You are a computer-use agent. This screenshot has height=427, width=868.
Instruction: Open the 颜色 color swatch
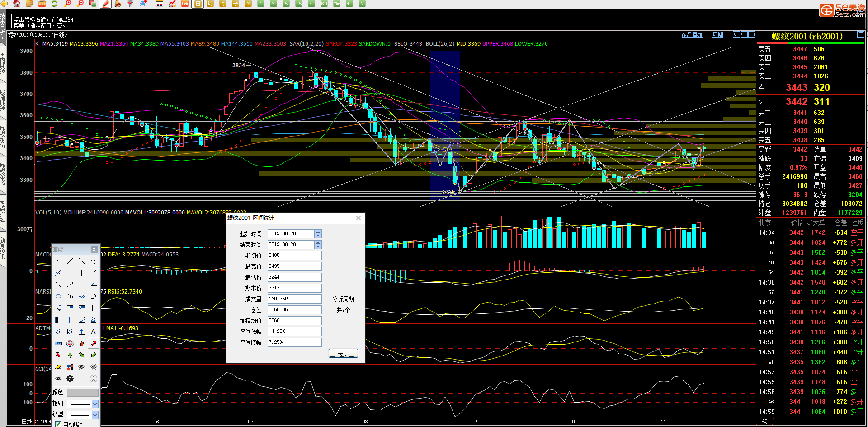coord(83,393)
